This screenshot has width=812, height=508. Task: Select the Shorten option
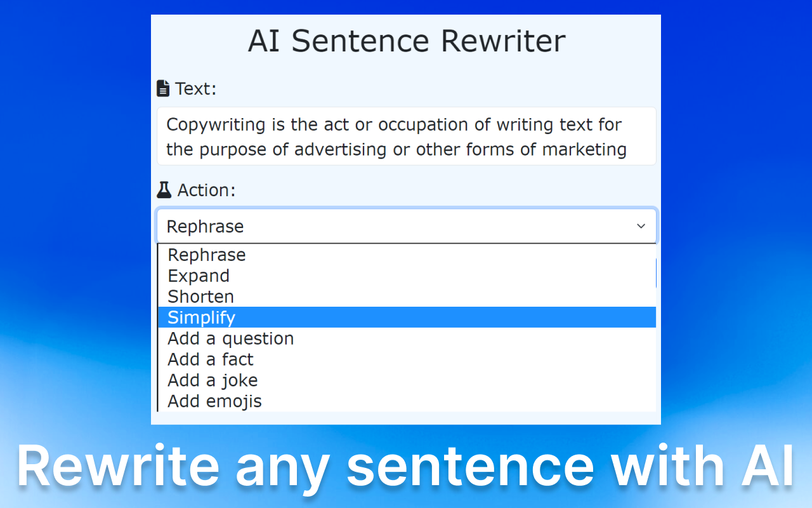tap(200, 297)
